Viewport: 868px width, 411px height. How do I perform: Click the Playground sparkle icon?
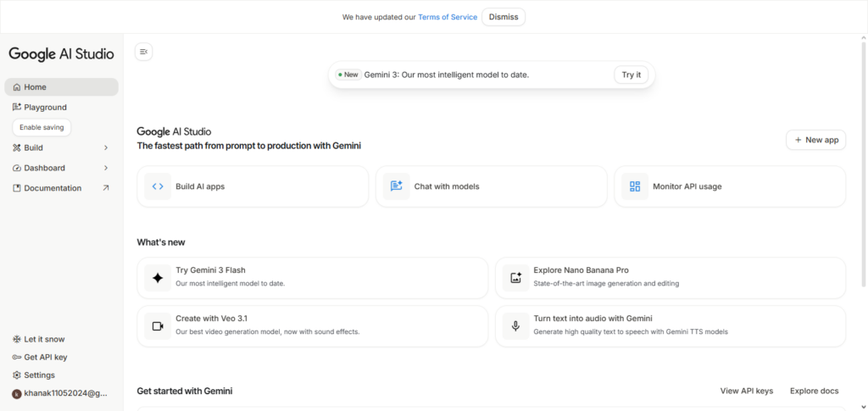click(x=17, y=108)
